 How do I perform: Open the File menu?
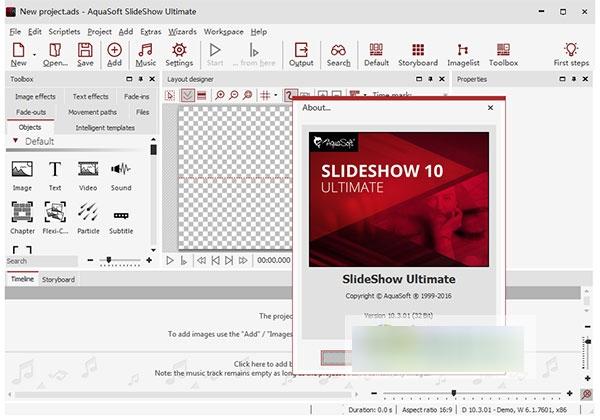tap(15, 32)
